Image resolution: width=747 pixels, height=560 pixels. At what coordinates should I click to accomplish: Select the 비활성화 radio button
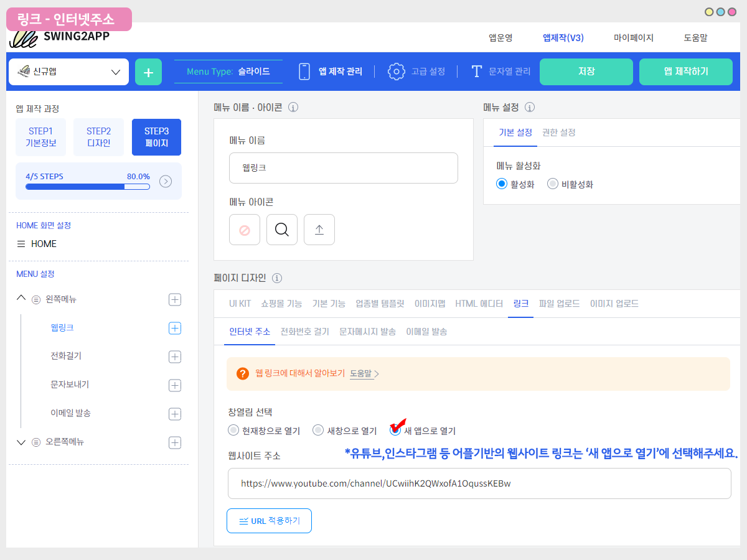click(552, 184)
